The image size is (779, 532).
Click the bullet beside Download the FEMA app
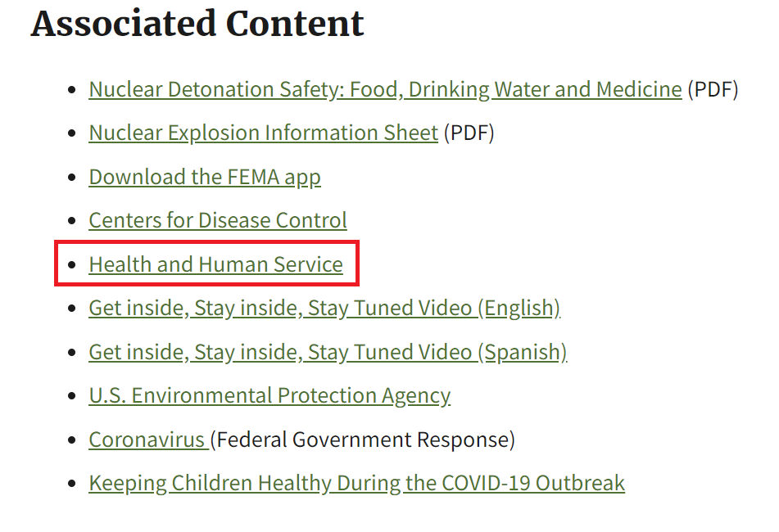click(x=71, y=177)
